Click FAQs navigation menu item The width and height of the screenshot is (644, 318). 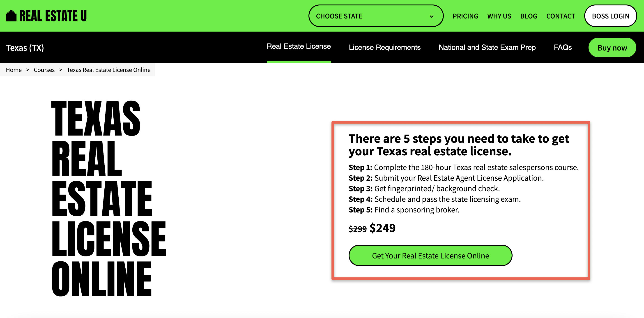[563, 47]
